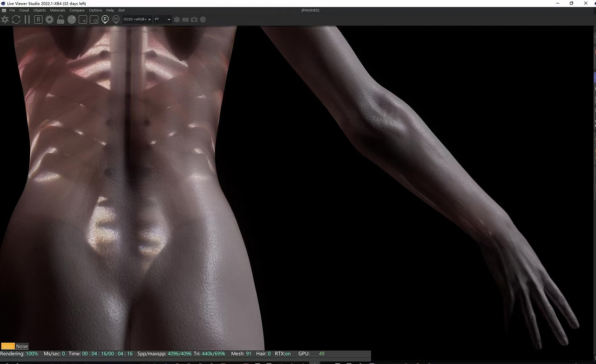596x364 pixels.
Task: Click the Rendering 100% status text
Action: pyautogui.click(x=19, y=354)
